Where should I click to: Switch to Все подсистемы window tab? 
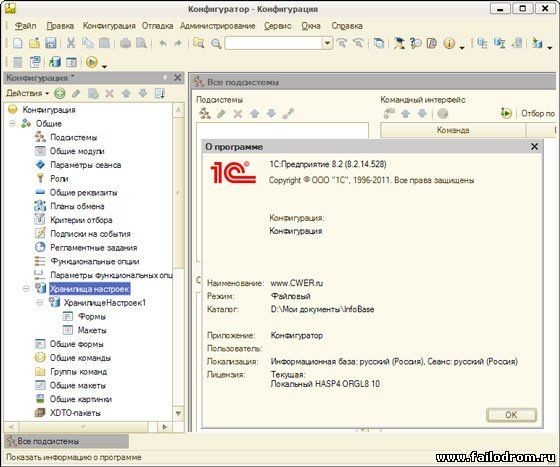66,441
